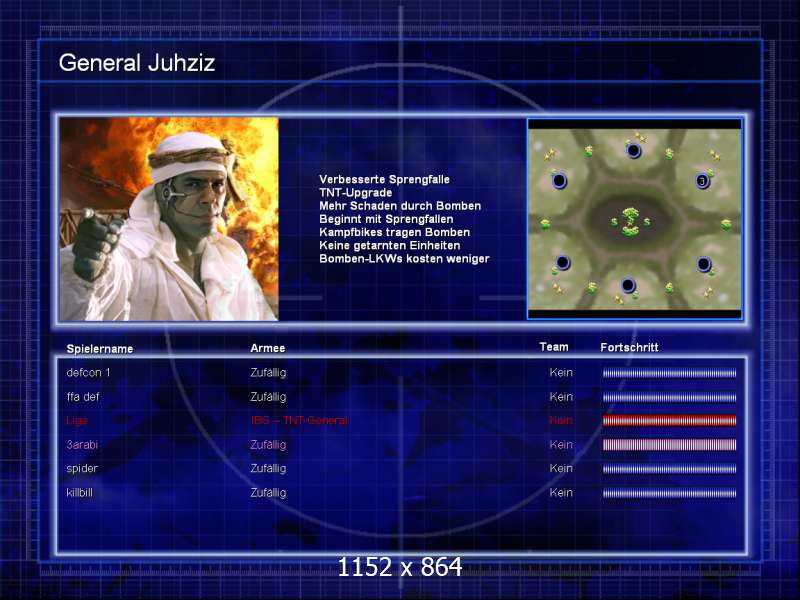Click 'Zufällig' army in 3arabi row
The image size is (800, 600).
pyautogui.click(x=268, y=445)
